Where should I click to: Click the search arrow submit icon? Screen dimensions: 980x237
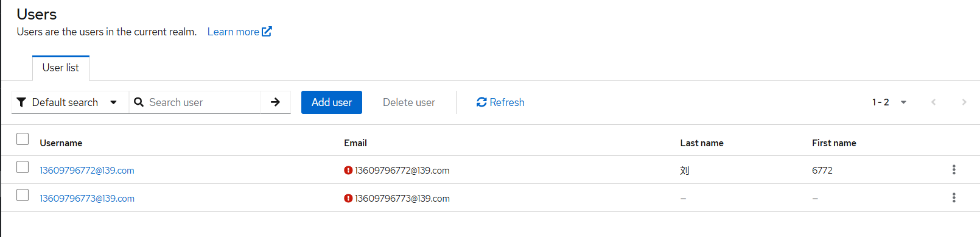point(275,102)
